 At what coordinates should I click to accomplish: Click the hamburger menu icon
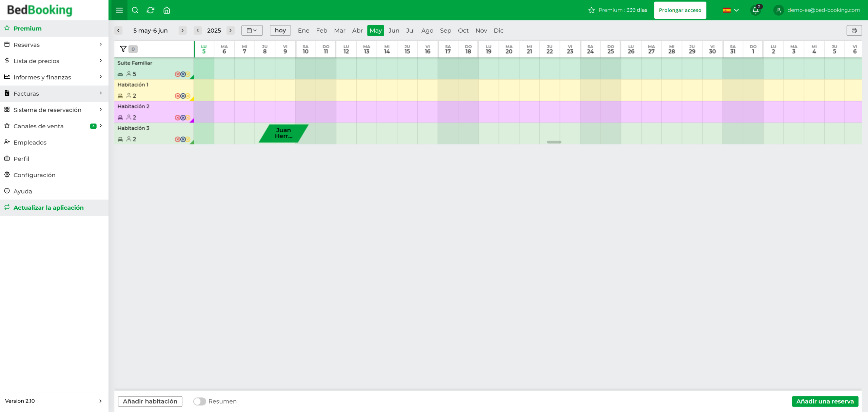[x=119, y=10]
